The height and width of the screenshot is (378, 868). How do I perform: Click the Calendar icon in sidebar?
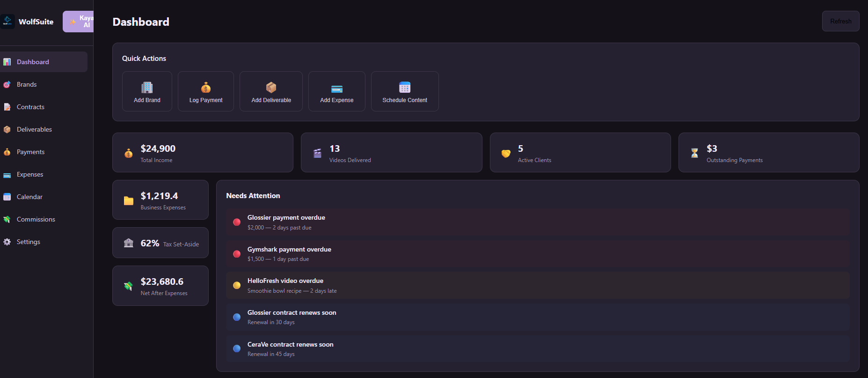(x=7, y=197)
